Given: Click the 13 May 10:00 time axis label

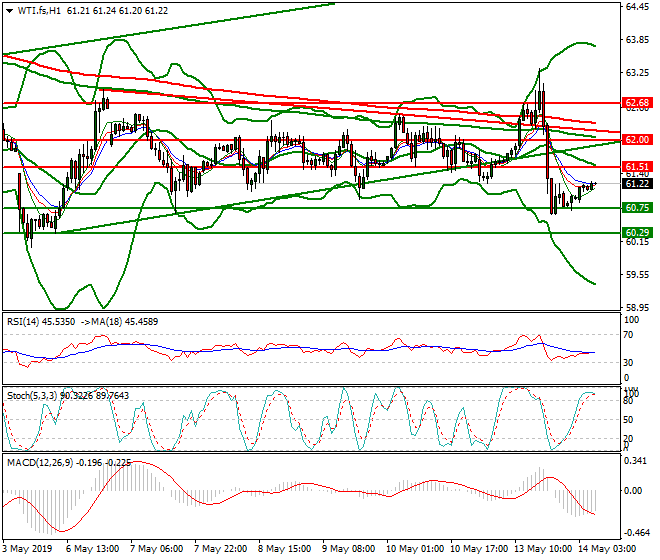Looking at the screenshot, I should click(543, 549).
